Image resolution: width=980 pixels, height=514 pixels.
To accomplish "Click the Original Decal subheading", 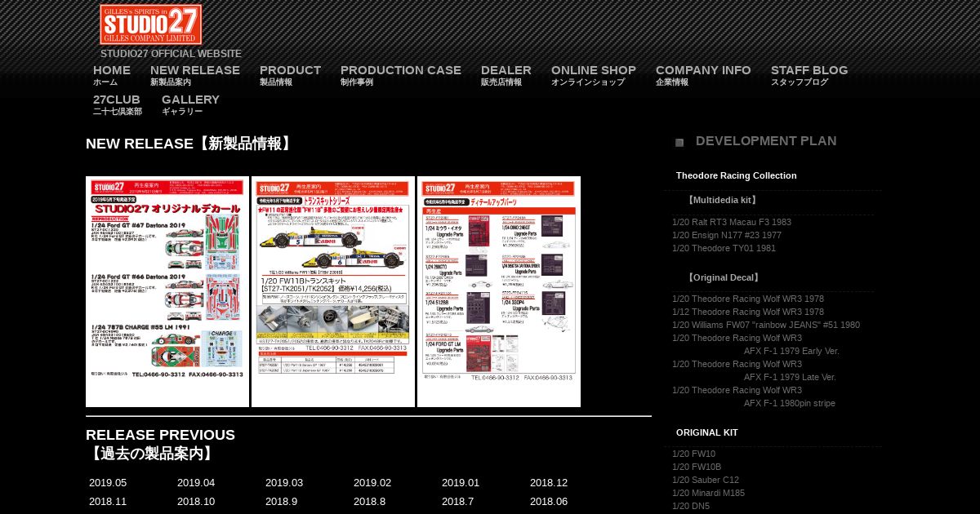I will (724, 277).
